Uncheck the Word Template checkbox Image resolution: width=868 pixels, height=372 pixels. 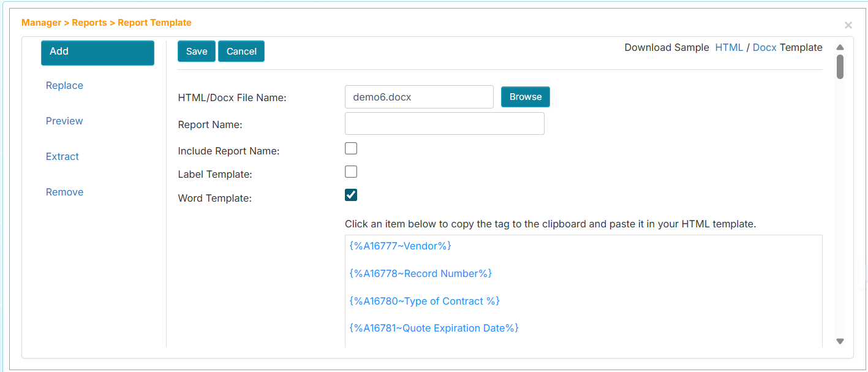[x=351, y=195]
